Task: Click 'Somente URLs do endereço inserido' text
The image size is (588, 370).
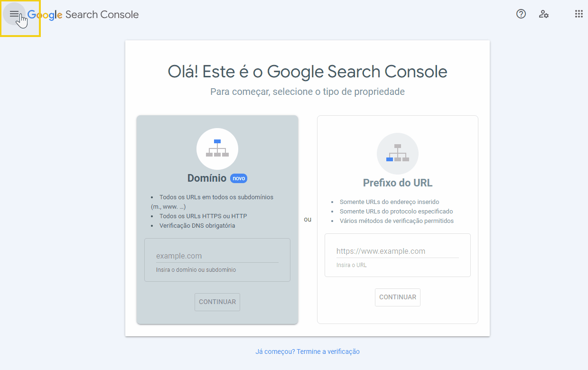Action: (390, 202)
